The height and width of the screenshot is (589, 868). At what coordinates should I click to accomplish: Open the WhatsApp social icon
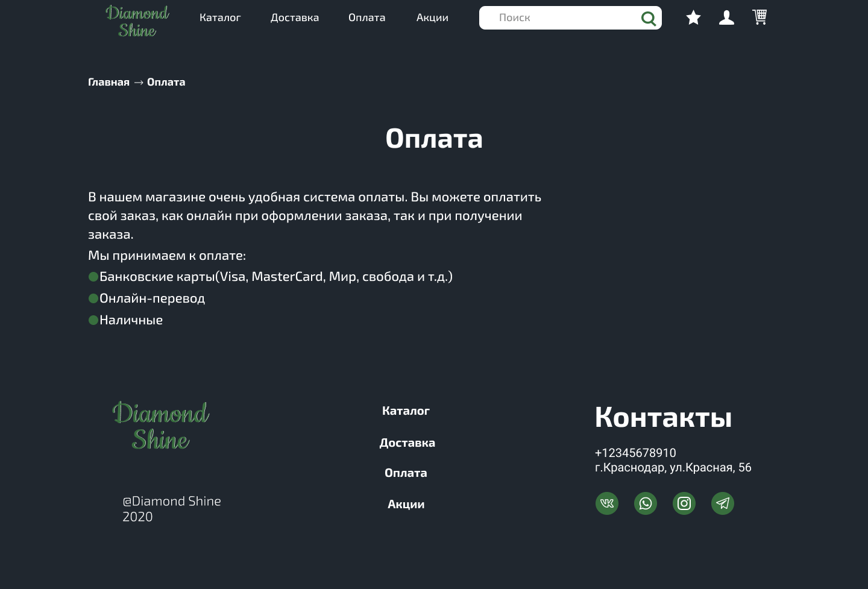[x=646, y=503]
